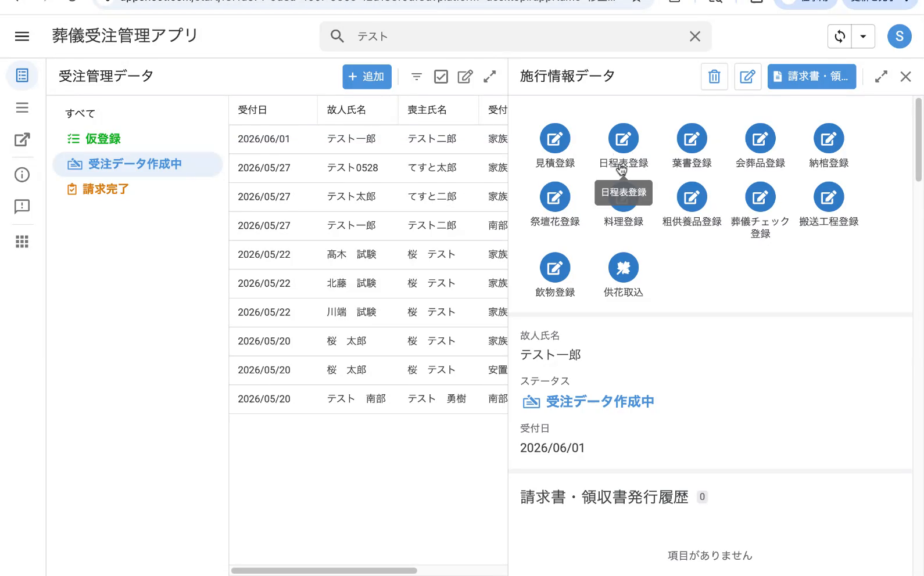
Task: Open the lines menu sidebar icon
Action: pyautogui.click(x=22, y=107)
